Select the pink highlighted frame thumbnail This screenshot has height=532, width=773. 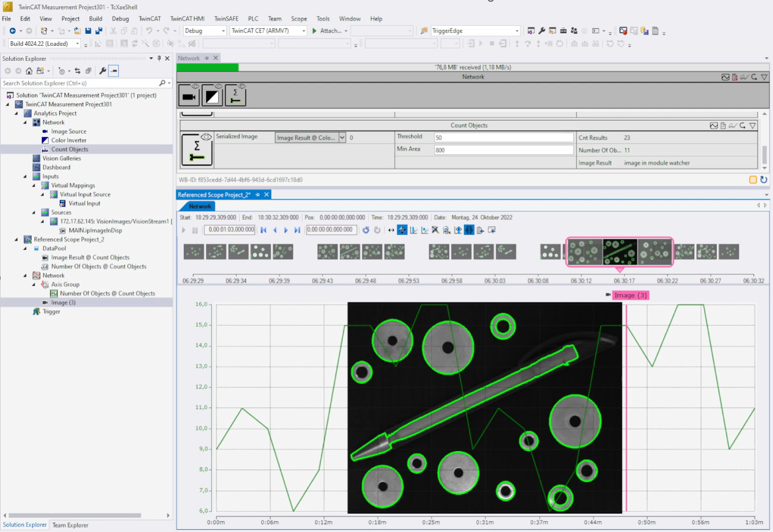[x=619, y=252]
